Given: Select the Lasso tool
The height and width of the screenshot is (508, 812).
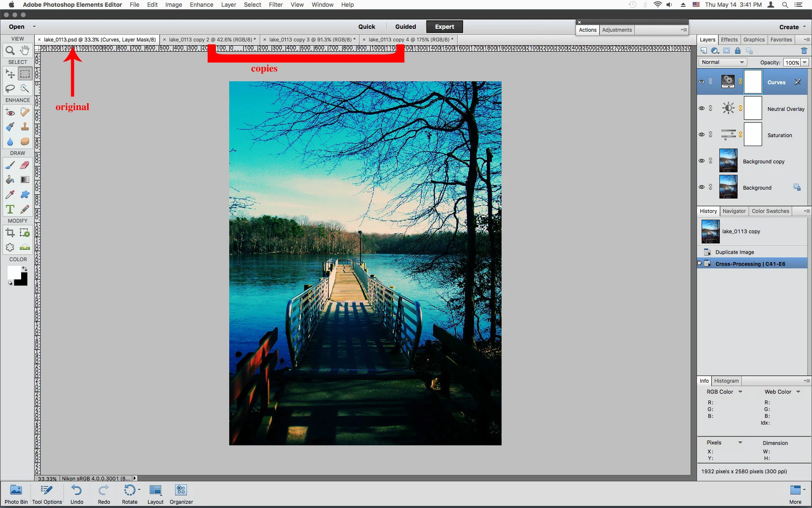Looking at the screenshot, I should click(x=10, y=88).
